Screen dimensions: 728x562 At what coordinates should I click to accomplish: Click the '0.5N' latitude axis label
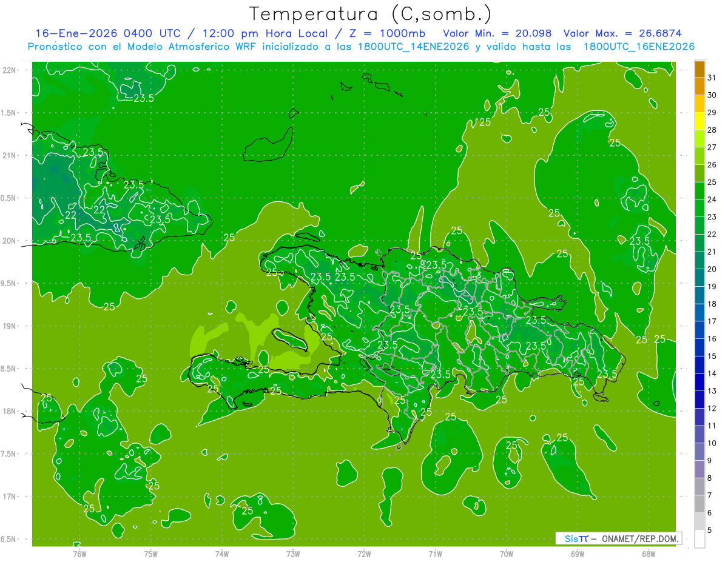(9, 198)
